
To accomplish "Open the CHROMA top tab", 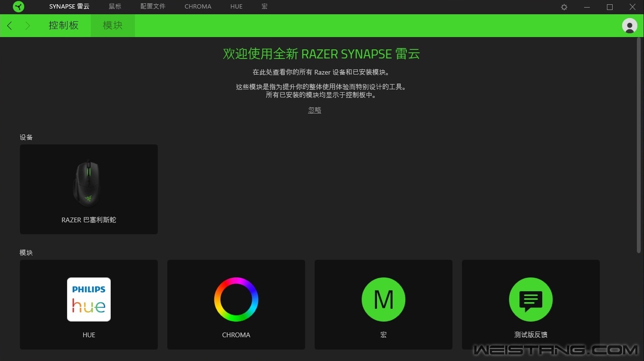I will [x=198, y=7].
